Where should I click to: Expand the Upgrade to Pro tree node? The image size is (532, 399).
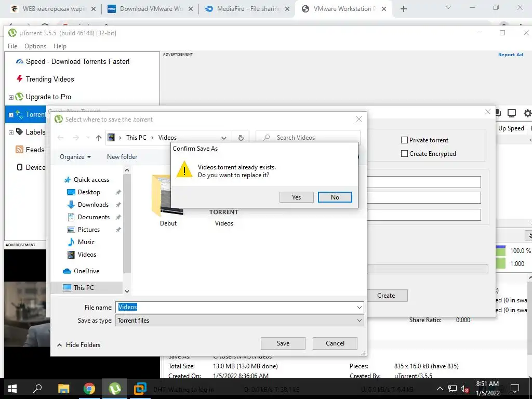click(11, 97)
